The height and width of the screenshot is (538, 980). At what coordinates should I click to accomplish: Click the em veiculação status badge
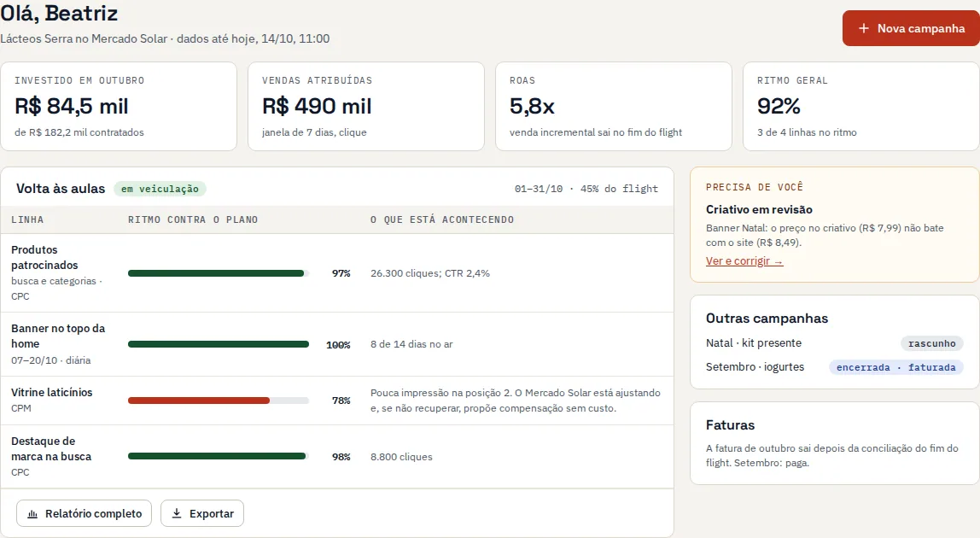(160, 189)
